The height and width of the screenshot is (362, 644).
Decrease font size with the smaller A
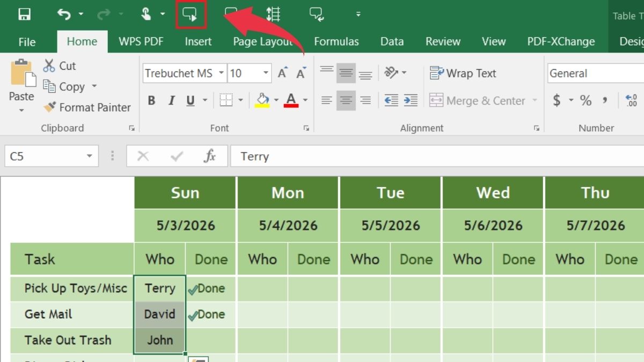coord(301,73)
